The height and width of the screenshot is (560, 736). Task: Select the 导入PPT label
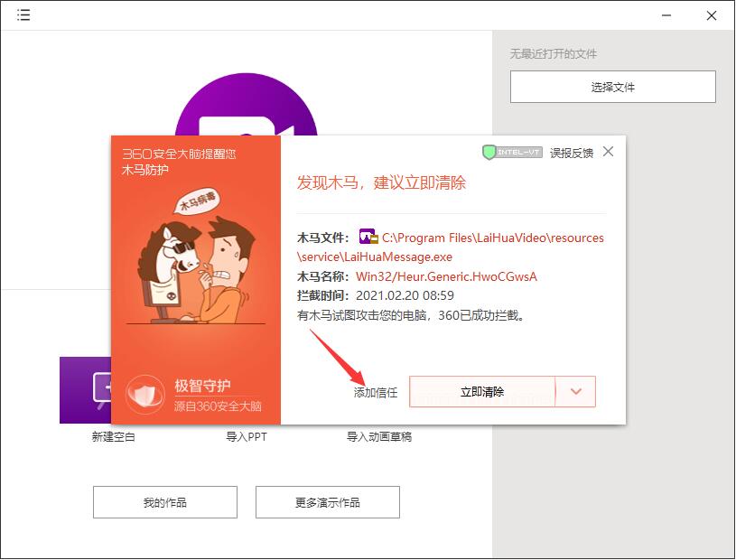click(x=247, y=437)
